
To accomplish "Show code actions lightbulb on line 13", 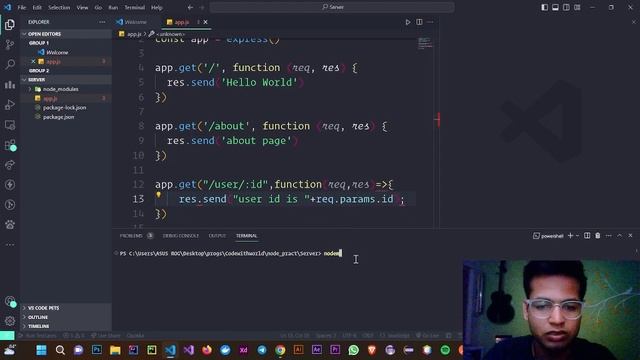I will [x=158, y=195].
